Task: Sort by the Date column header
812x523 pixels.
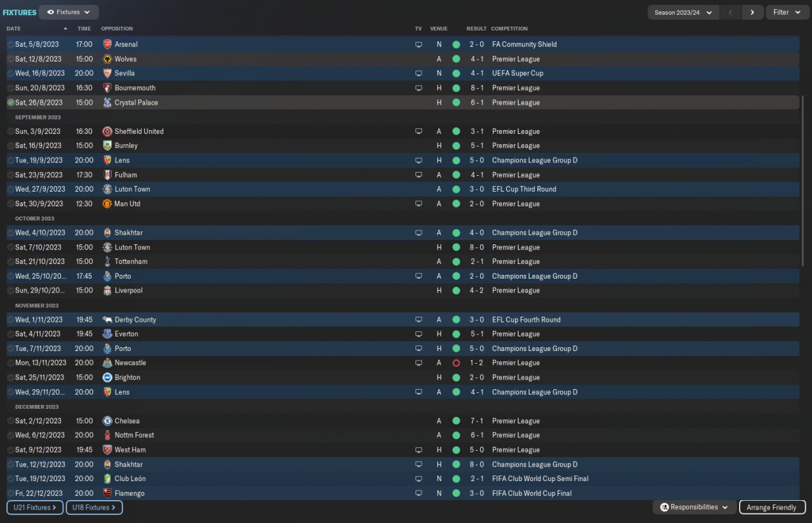Action: pyautogui.click(x=13, y=29)
